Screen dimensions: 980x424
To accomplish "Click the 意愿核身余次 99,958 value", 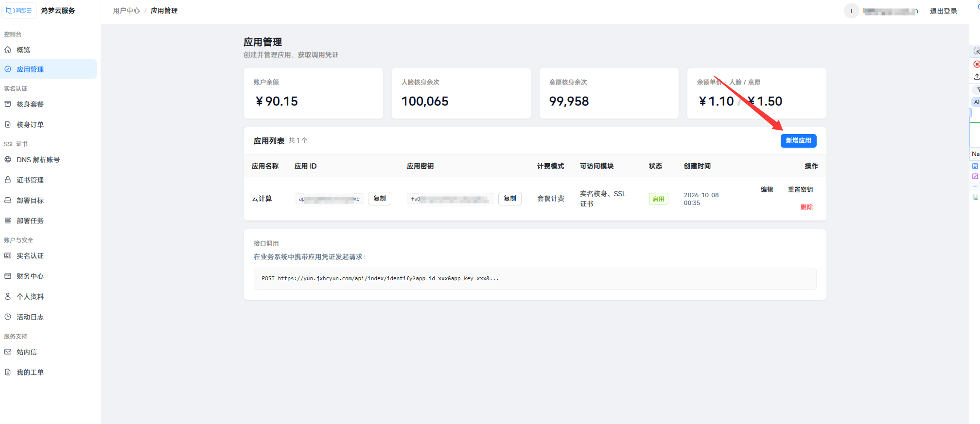I will pos(569,101).
